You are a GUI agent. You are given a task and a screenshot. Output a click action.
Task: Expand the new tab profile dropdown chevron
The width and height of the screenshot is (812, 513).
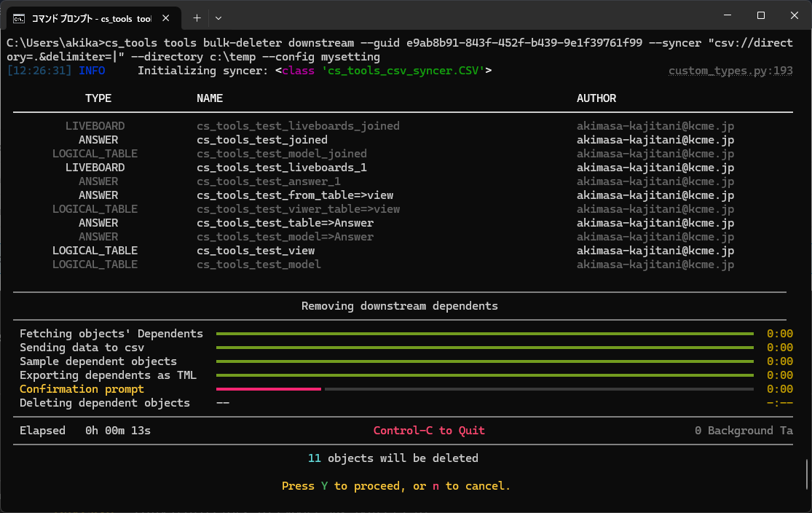[x=218, y=17]
